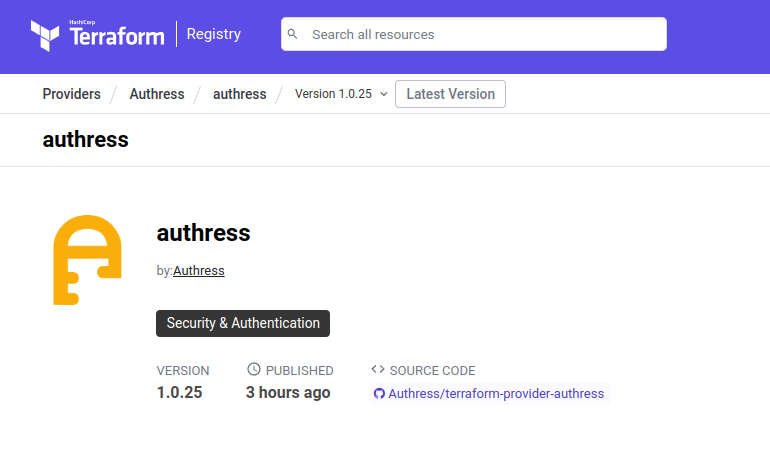Click the orange Authress key logo
Viewport: 770px width, 463px height.
[x=87, y=259]
